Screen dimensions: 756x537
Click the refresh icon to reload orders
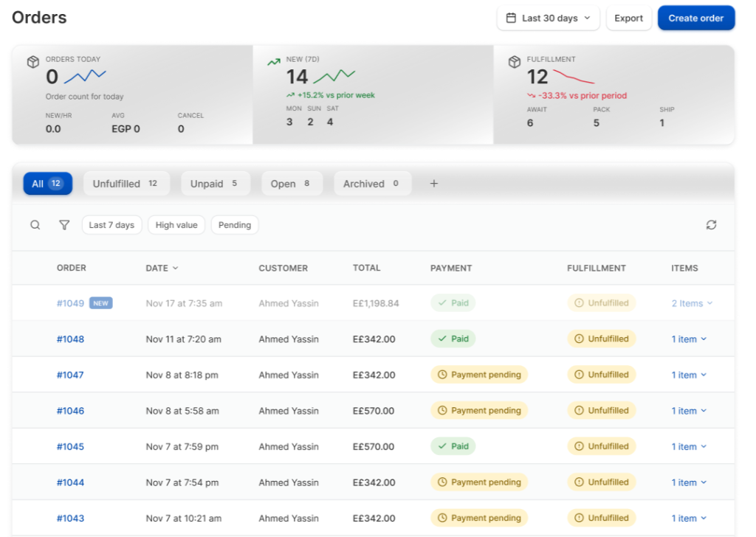pos(711,224)
